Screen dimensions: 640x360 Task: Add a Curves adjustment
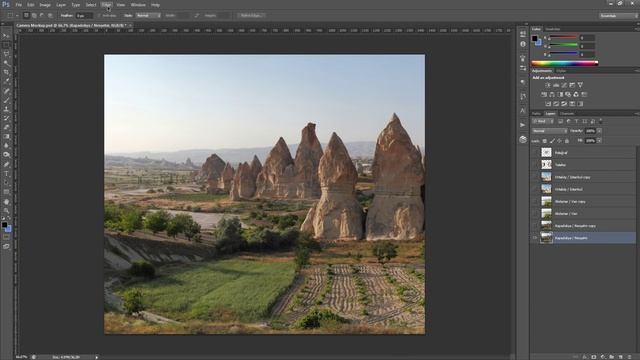tap(564, 85)
